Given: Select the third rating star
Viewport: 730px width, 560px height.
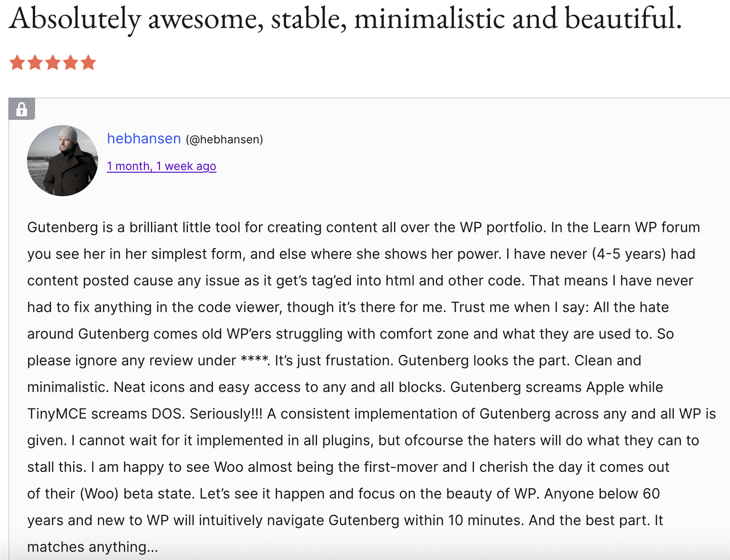Looking at the screenshot, I should pyautogui.click(x=53, y=62).
